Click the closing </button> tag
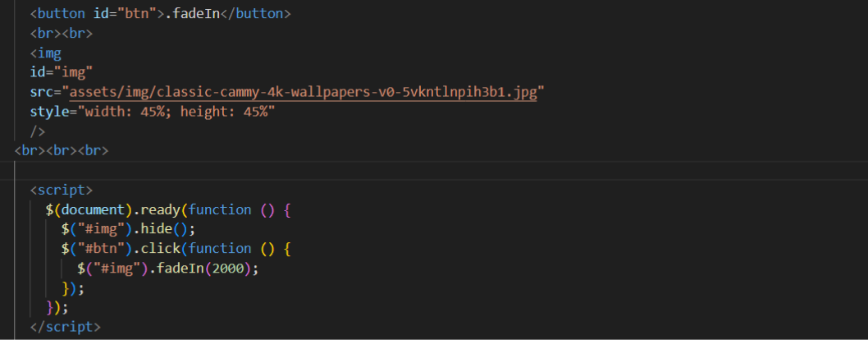 pyautogui.click(x=255, y=14)
